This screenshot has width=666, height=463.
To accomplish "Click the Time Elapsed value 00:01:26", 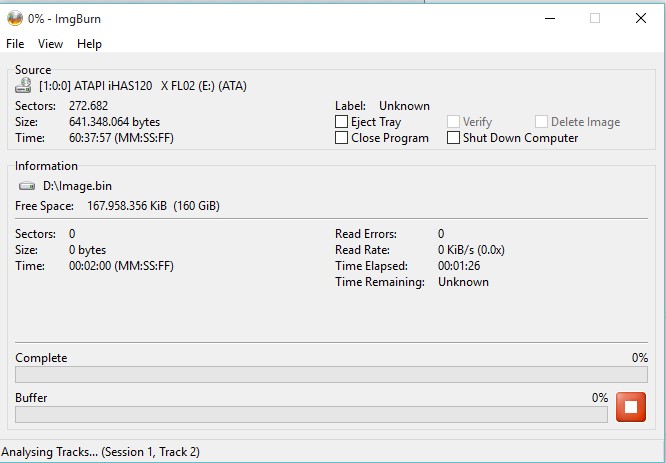I will (x=459, y=266).
